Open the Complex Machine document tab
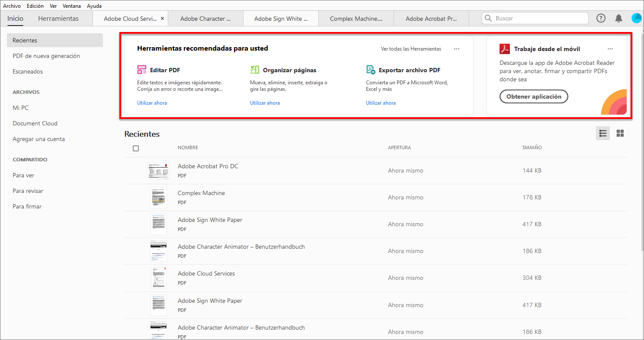Screen dimensions: 644x340 [x=356, y=19]
